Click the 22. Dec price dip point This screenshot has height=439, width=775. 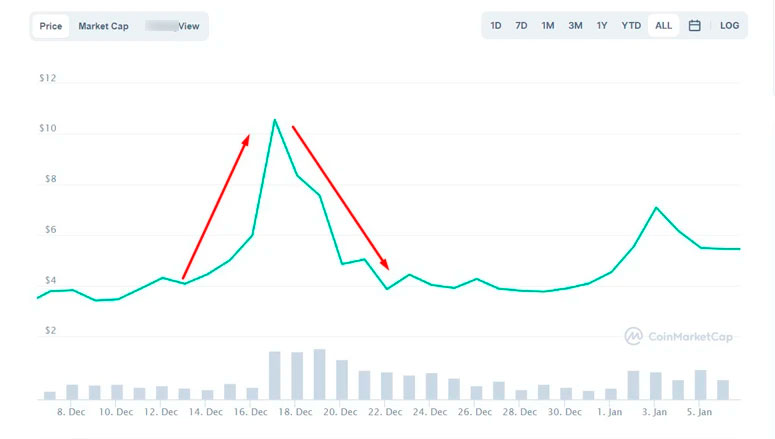387,289
